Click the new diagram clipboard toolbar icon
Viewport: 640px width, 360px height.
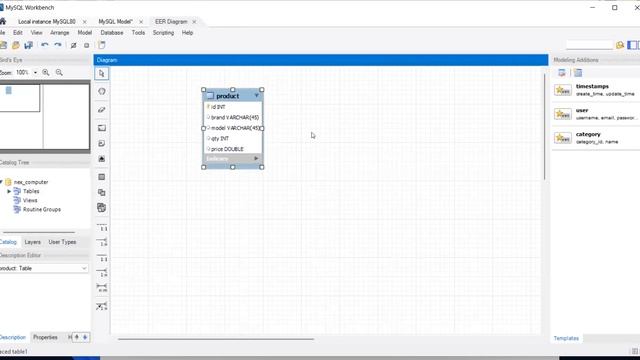[102, 45]
